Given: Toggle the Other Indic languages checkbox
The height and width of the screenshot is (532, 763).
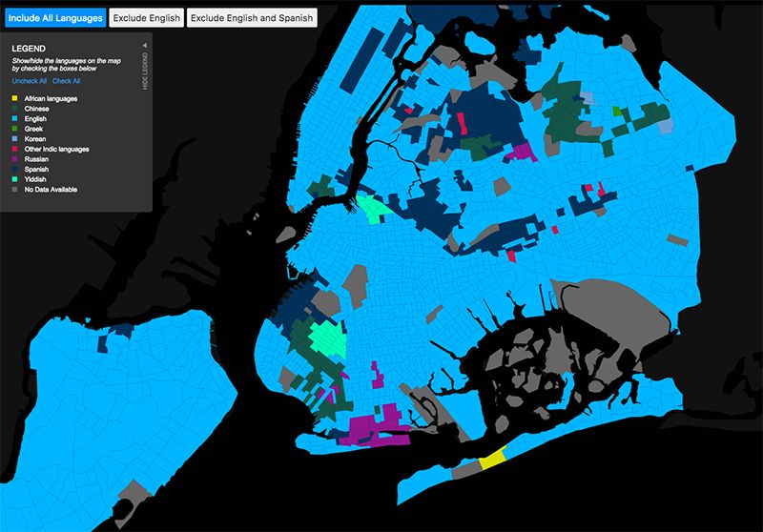Looking at the screenshot, I should [15, 150].
